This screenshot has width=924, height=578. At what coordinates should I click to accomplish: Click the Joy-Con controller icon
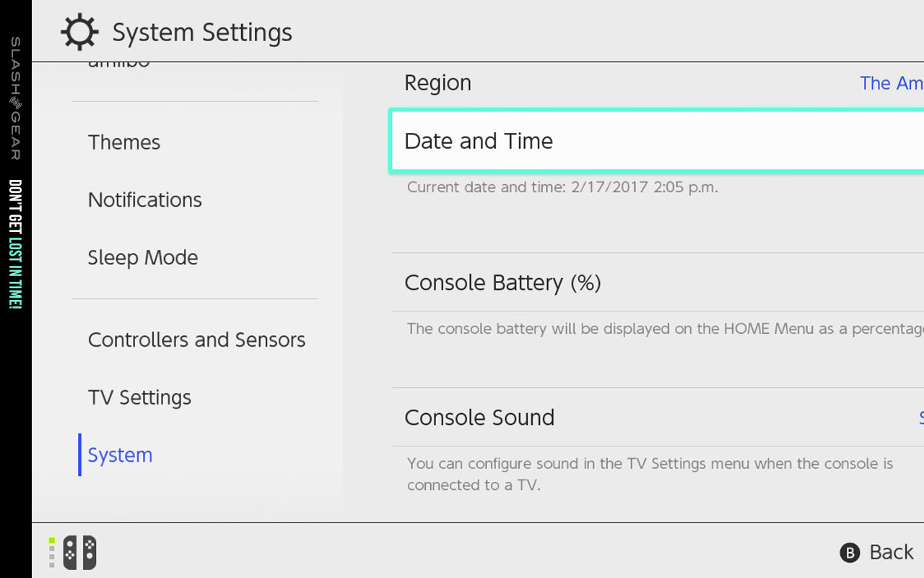coord(79,553)
